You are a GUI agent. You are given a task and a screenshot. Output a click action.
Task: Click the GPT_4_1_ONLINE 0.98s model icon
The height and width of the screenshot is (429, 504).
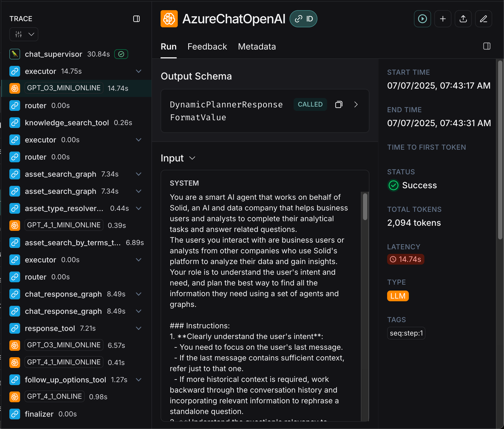[15, 397]
